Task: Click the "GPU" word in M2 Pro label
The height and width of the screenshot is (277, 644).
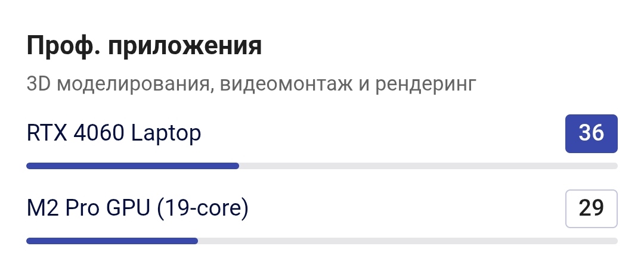Action: [128, 208]
